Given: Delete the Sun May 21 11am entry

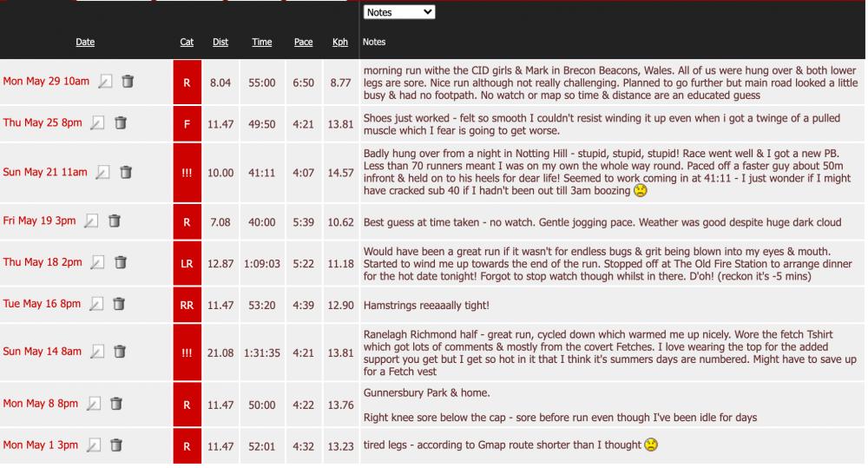Looking at the screenshot, I should coord(126,172).
